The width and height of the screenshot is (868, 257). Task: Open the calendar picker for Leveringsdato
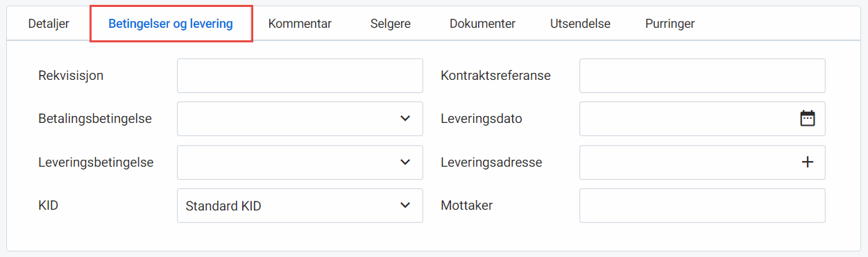coord(807,118)
